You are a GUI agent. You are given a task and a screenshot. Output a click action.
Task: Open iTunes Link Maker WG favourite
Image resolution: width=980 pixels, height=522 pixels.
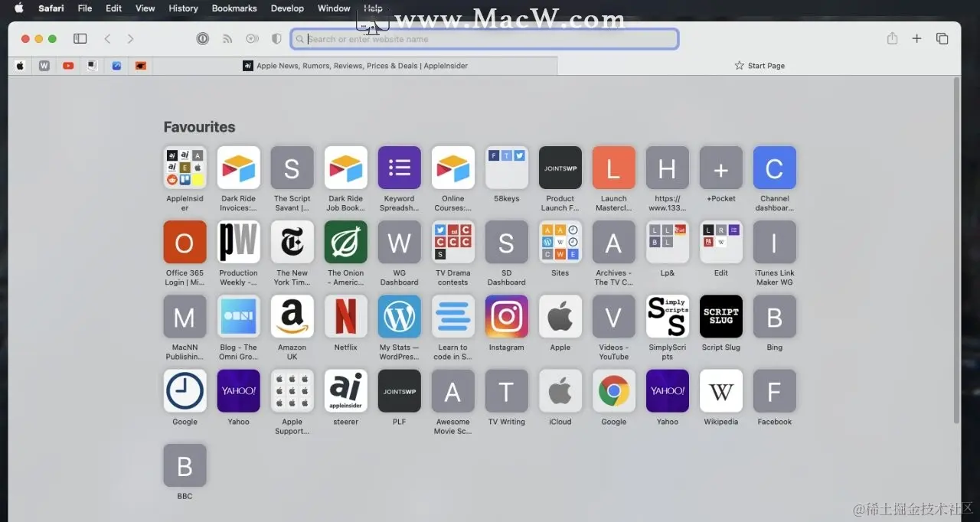click(x=774, y=242)
